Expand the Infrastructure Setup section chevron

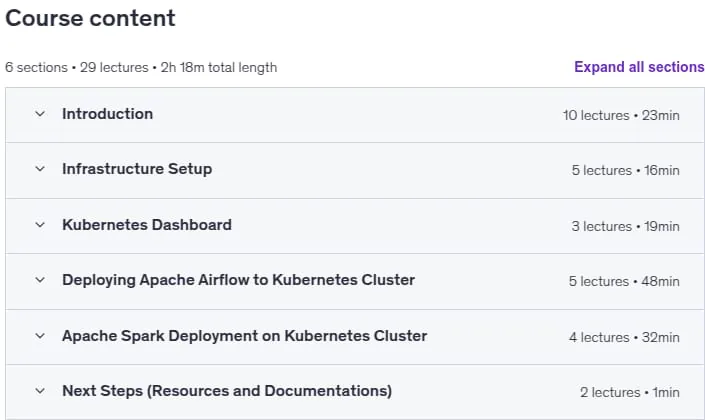click(x=40, y=169)
